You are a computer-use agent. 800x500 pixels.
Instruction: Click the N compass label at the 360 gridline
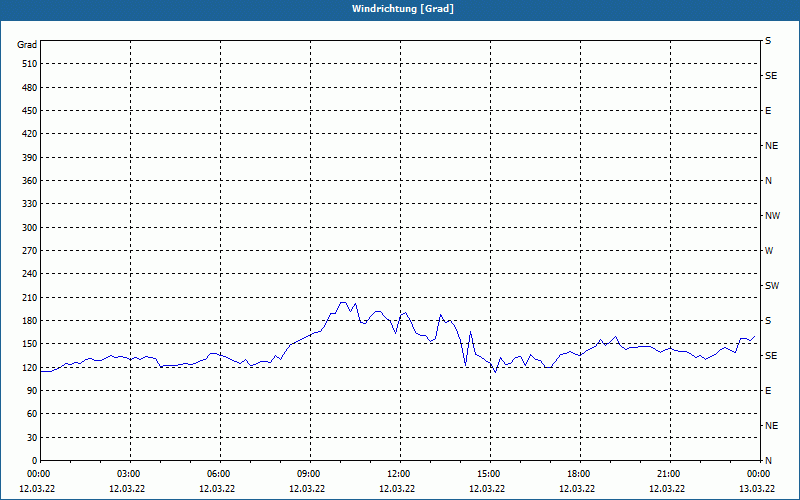pos(768,181)
